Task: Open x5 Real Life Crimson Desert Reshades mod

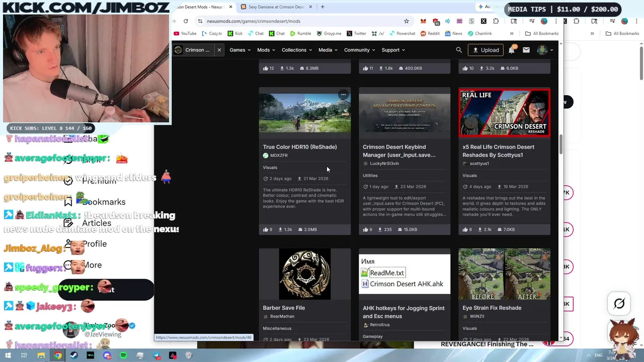Action: point(498,151)
